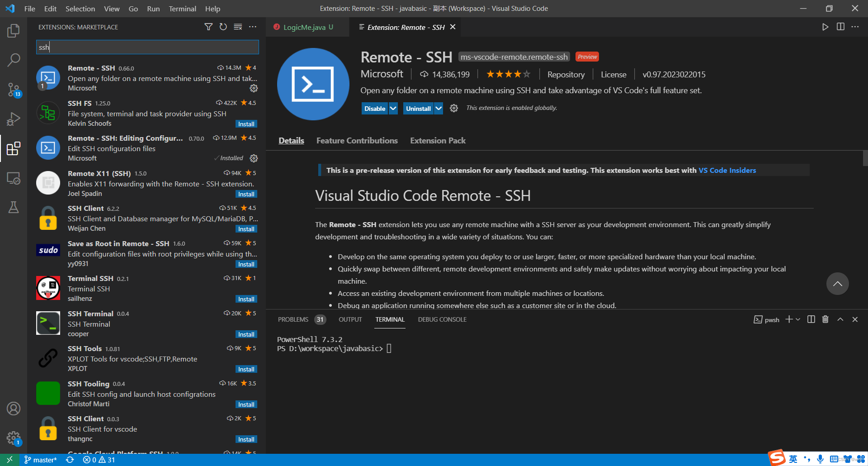Open the Testing view

pos(14,208)
